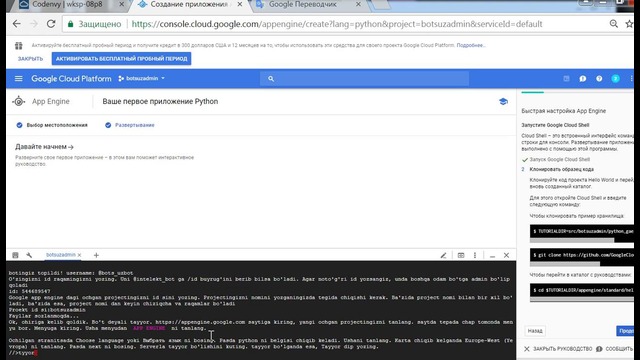Click the Cloud Shell session list icon
640x360 pixels.
(16, 255)
